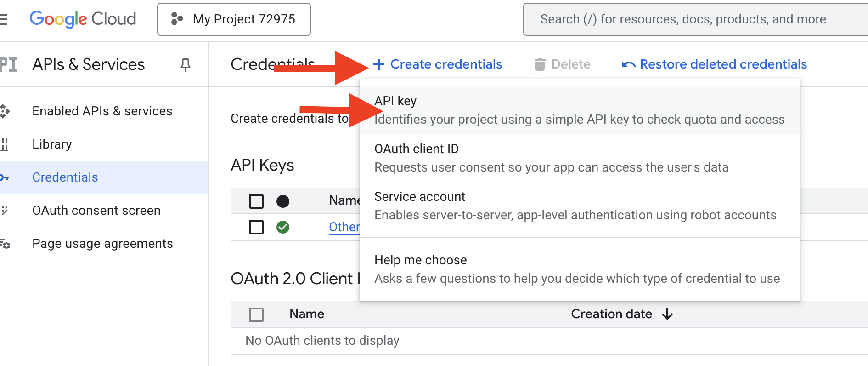The width and height of the screenshot is (868, 366).
Task: Open OAuth consent screen in sidebar
Action: (96, 211)
